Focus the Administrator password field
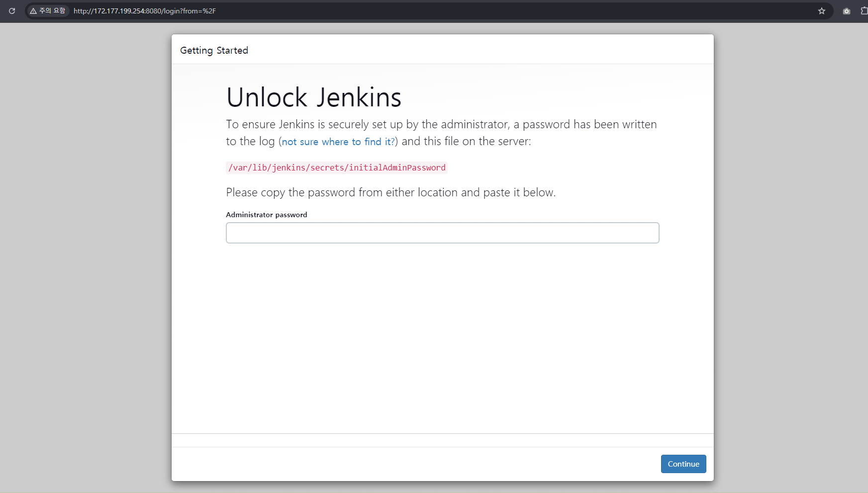Image resolution: width=868 pixels, height=493 pixels. (x=443, y=233)
